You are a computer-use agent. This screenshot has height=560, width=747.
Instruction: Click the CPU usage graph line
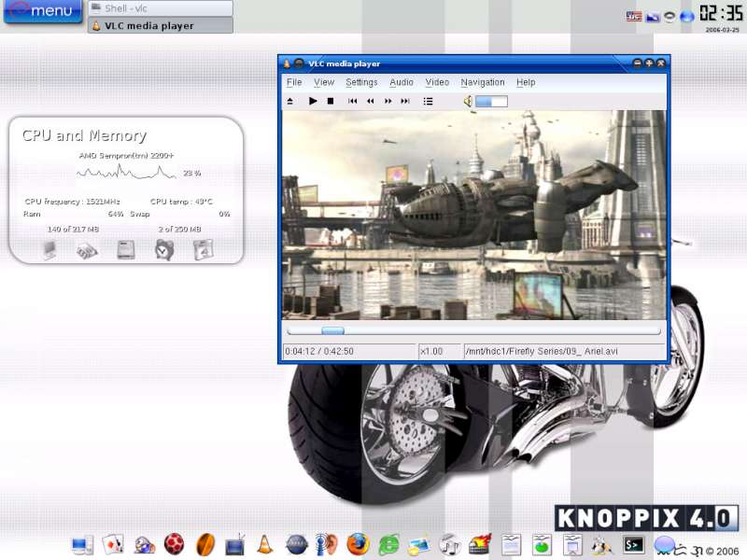tap(126, 173)
